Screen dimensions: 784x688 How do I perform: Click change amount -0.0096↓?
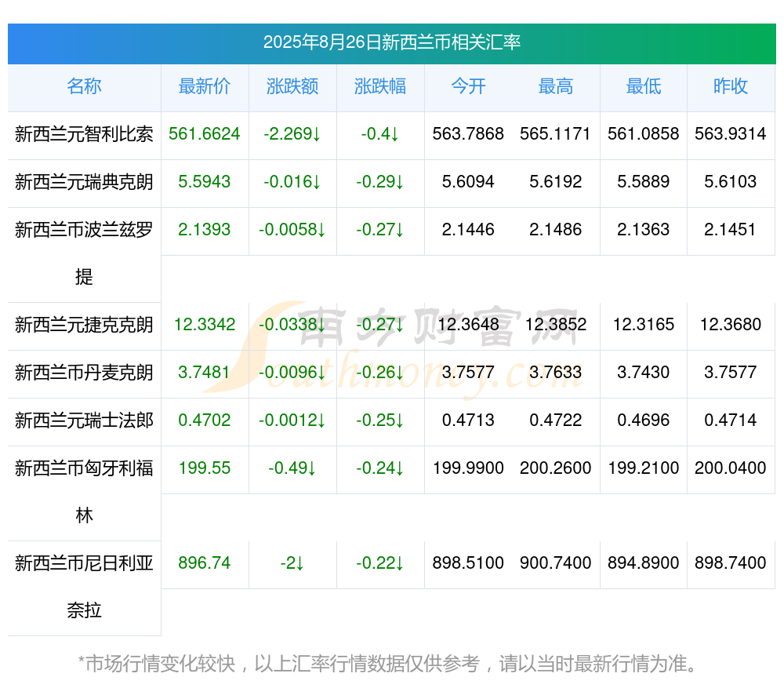coord(292,373)
